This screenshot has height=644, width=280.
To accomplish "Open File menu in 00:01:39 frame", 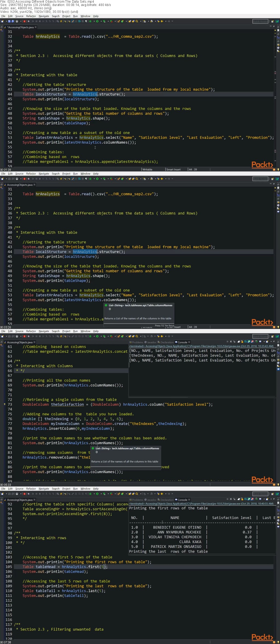I will coord(3,16).
